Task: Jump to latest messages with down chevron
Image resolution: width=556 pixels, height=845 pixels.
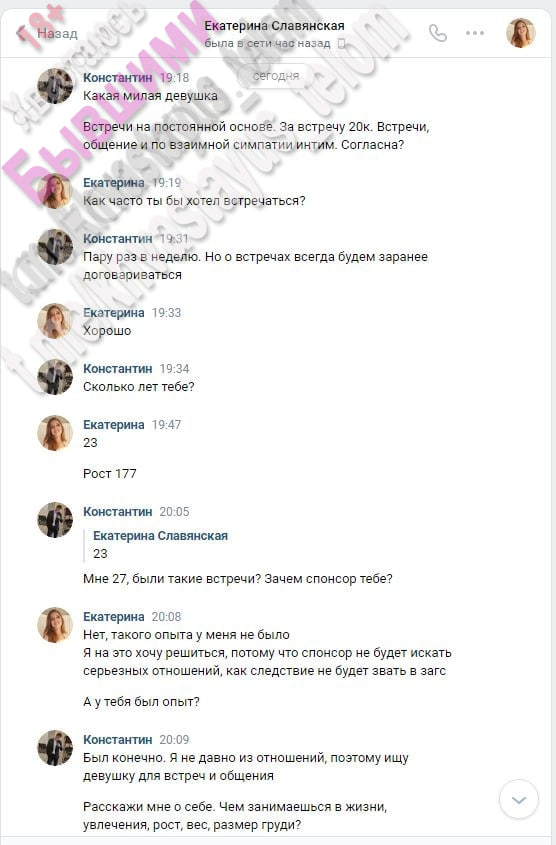Action: (519, 799)
